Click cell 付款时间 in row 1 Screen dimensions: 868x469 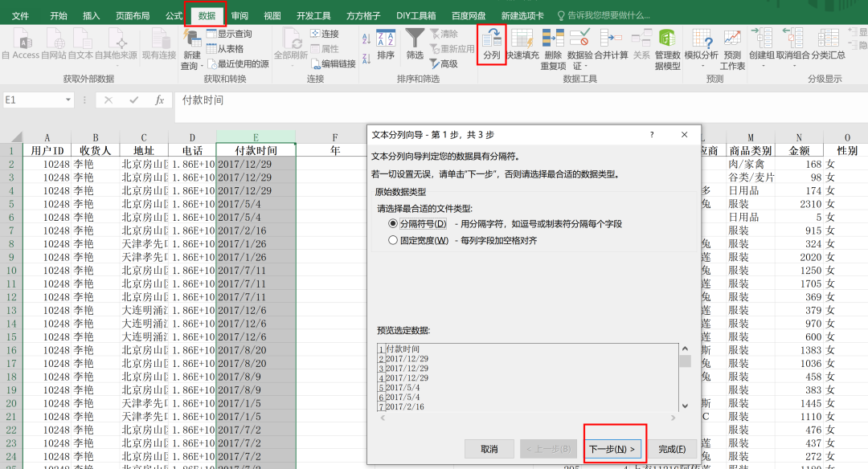pos(256,150)
